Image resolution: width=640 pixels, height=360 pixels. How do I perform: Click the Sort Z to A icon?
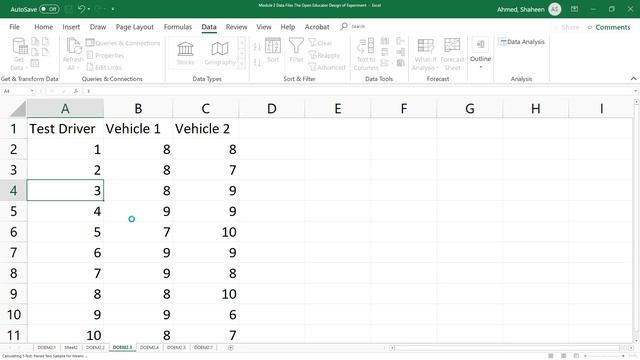tap(257, 62)
